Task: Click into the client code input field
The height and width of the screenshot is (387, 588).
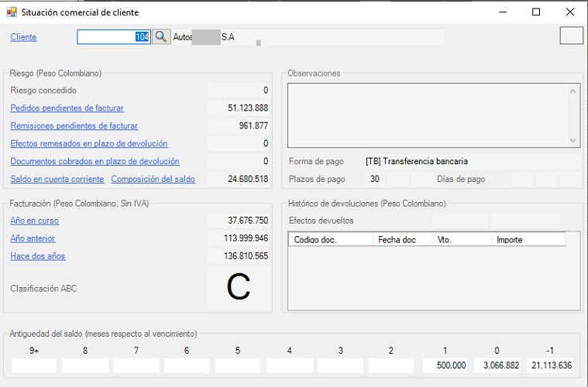Action: point(112,36)
